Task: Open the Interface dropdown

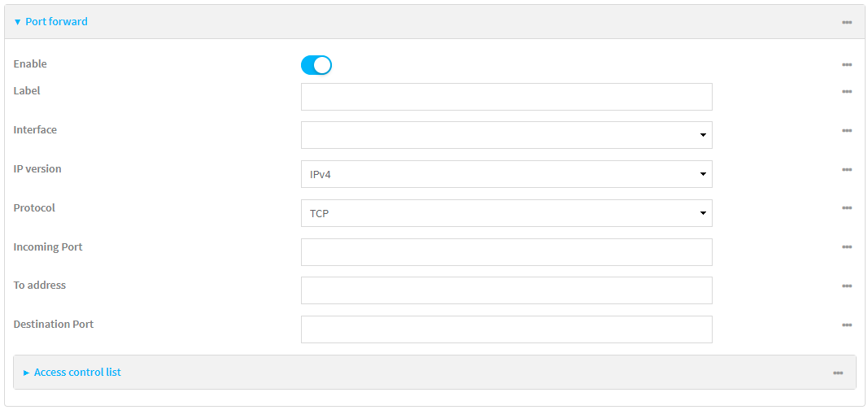Action: pos(506,135)
